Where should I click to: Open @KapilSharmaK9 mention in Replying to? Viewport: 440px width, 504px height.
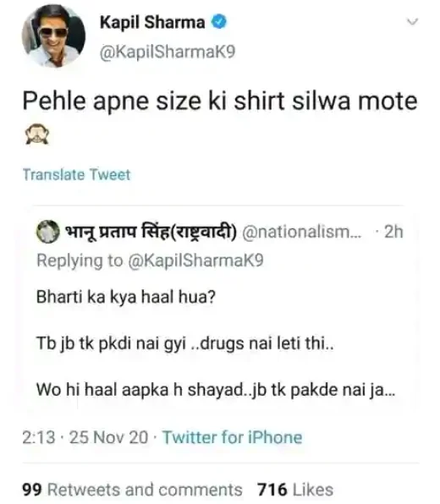[x=195, y=260]
